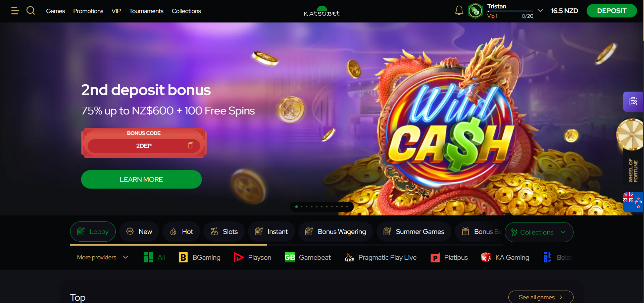The width and height of the screenshot is (644, 303).
Task: Open the Promotions menu item
Action: tap(88, 11)
